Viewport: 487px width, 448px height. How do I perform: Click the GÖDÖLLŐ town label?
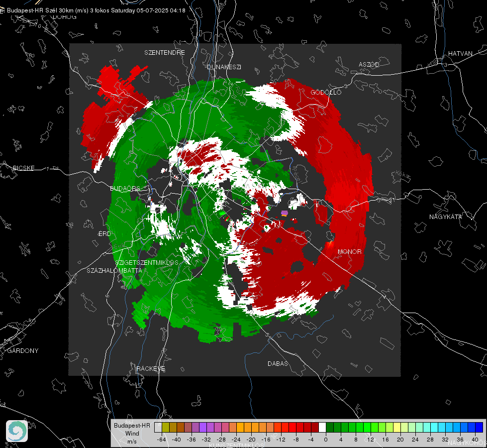tap(326, 92)
